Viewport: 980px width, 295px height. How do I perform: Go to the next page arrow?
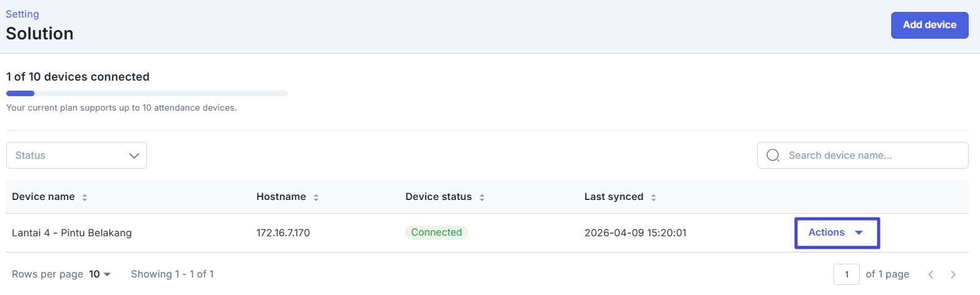coord(953,274)
